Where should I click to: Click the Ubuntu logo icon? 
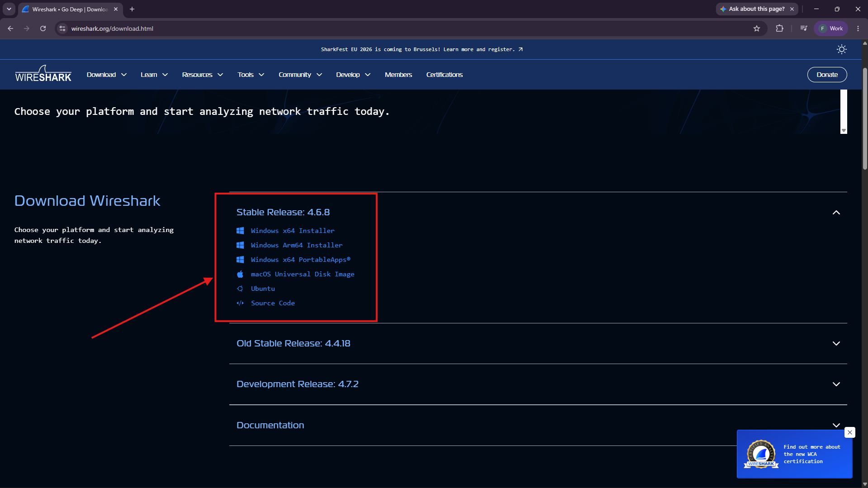(x=240, y=289)
